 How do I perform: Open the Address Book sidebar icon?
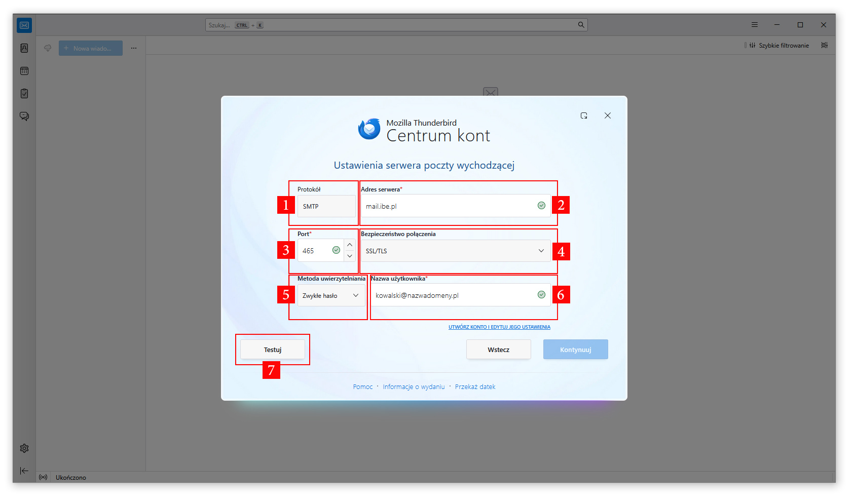click(24, 48)
